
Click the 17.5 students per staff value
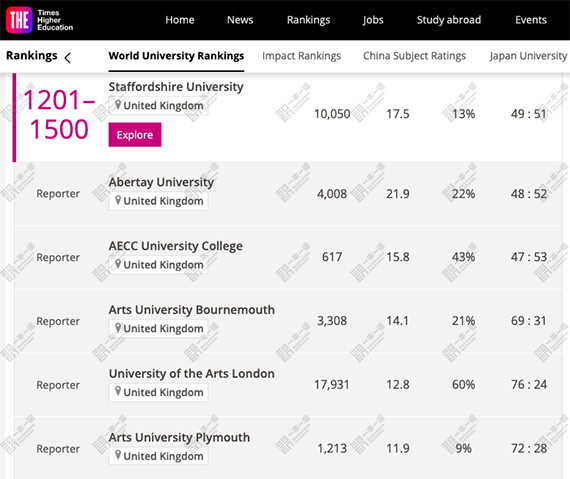tap(398, 114)
